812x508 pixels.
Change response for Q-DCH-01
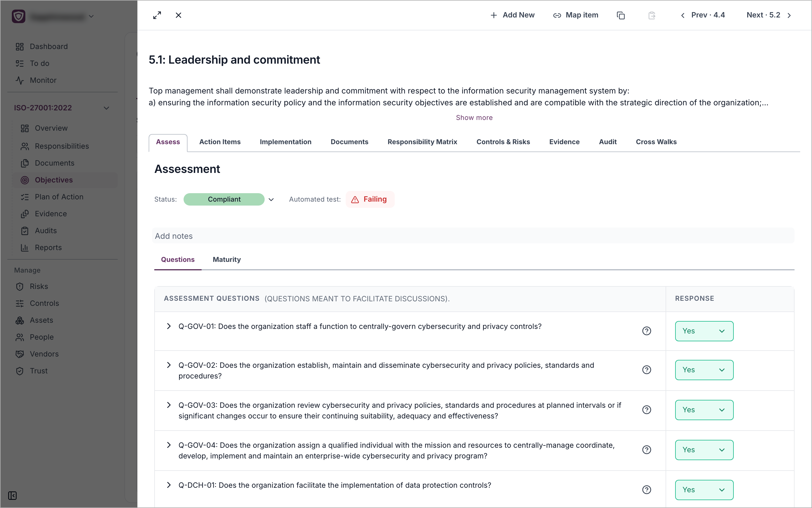pyautogui.click(x=704, y=490)
